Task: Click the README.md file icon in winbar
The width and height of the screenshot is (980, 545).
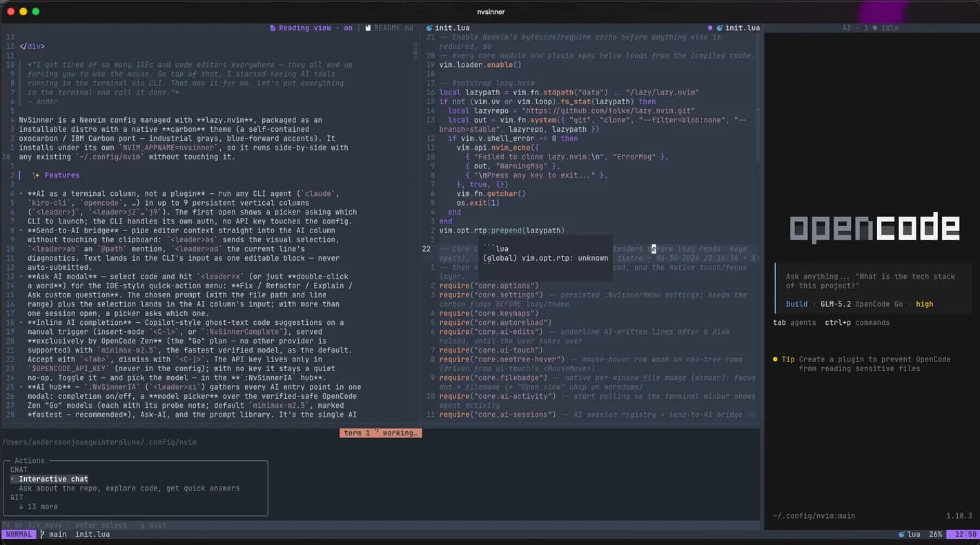Action: 368,28
